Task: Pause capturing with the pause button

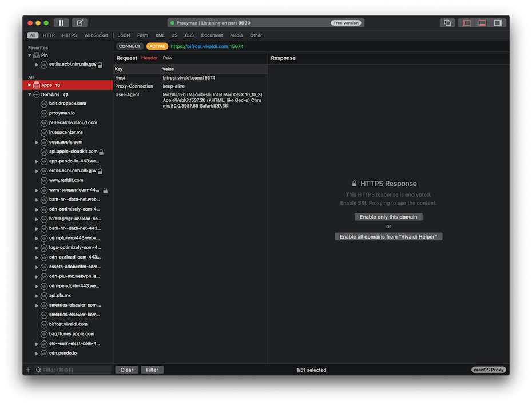Action: tap(61, 23)
